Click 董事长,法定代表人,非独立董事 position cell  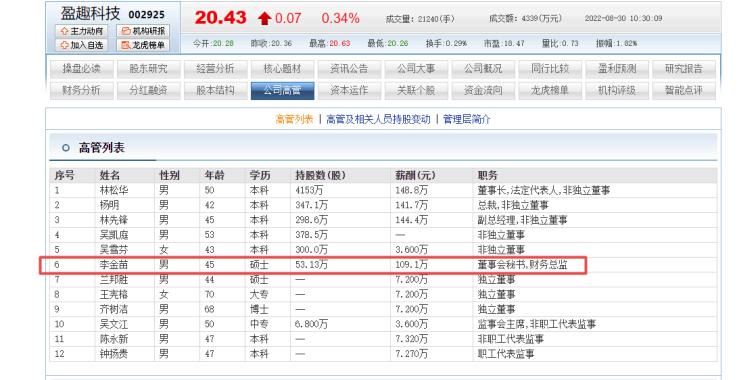pyautogui.click(x=544, y=190)
